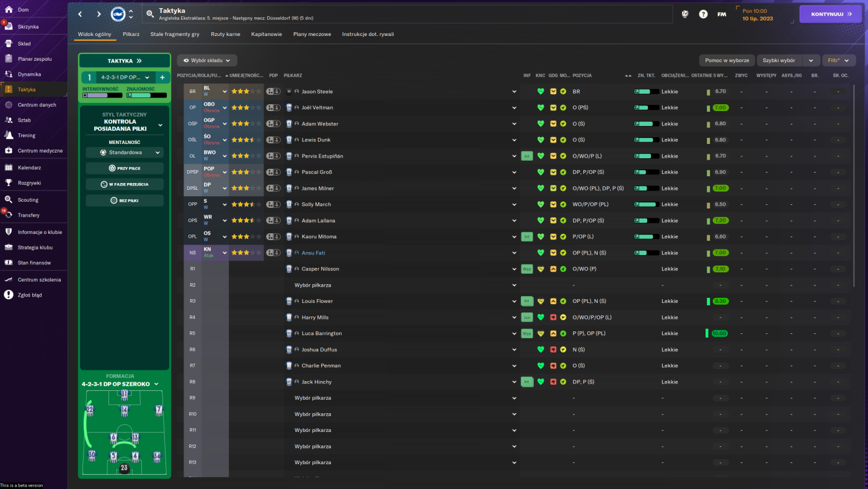
Task: Click the back navigation arrow
Action: pos(80,14)
